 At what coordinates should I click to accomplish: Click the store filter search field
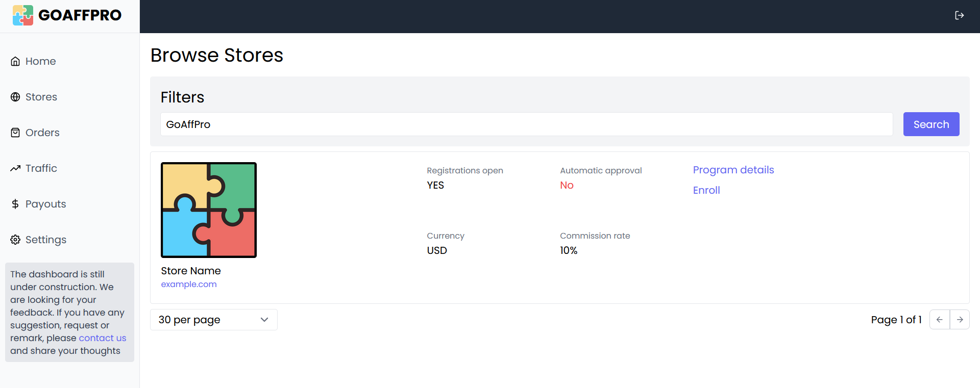(x=527, y=124)
